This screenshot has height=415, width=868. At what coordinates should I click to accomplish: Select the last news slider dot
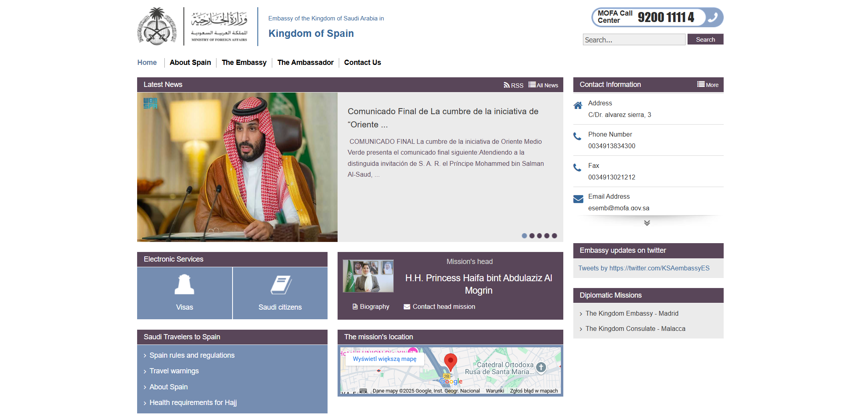coord(554,236)
